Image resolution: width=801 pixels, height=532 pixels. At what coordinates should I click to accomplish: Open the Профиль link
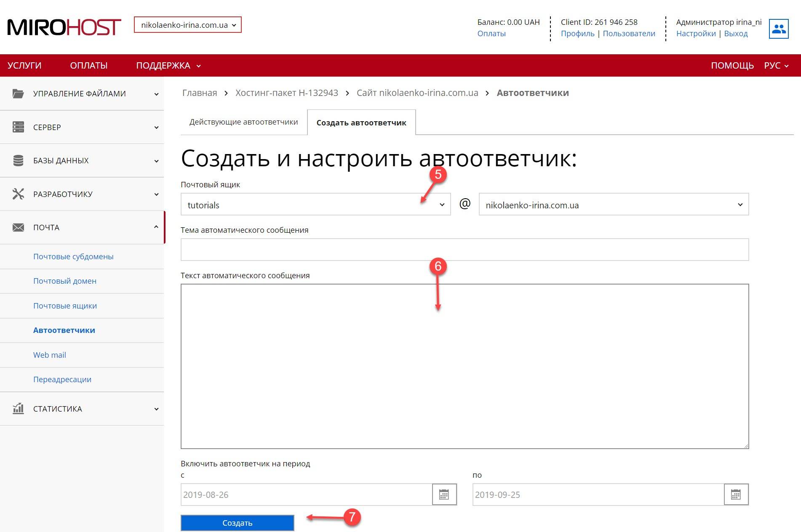(x=577, y=34)
